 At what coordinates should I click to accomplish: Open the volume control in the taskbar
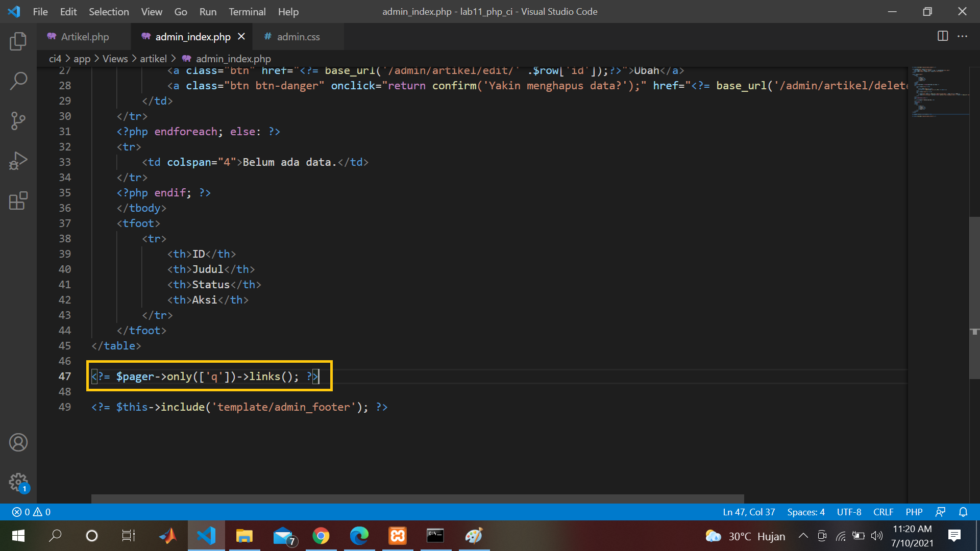coord(877,536)
